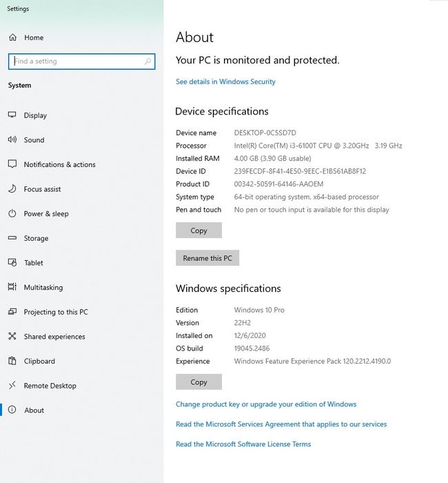Open Display settings page
This screenshot has height=483, width=448.
[x=35, y=115]
